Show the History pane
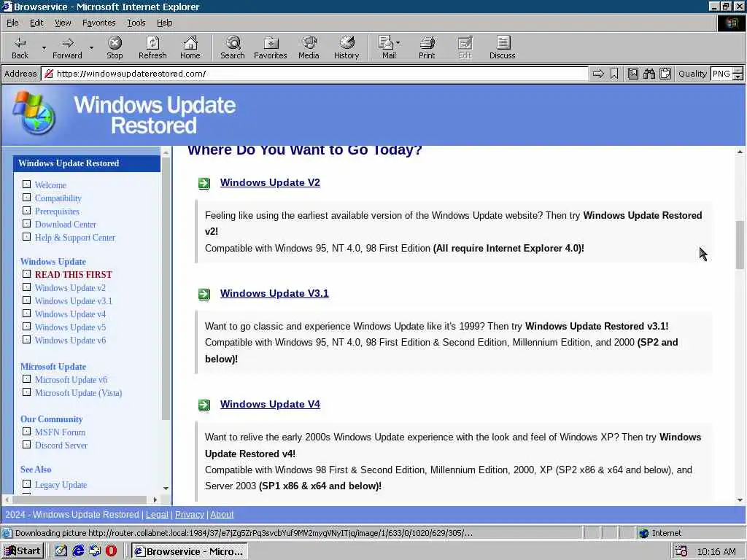Viewport: 747px width, 560px height. pyautogui.click(x=347, y=47)
